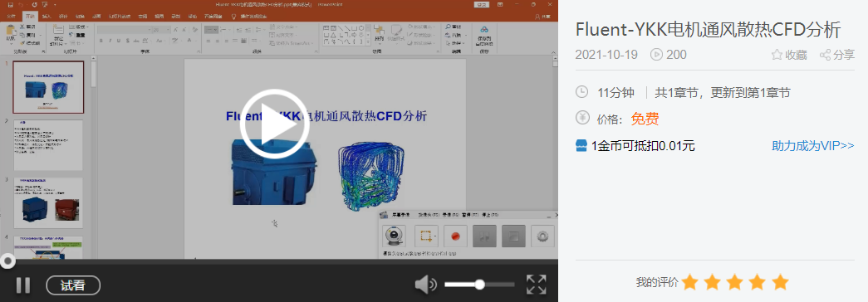Toggle Bold formatting in PowerPoint ribbon
The width and height of the screenshot is (868, 302).
(101, 41)
